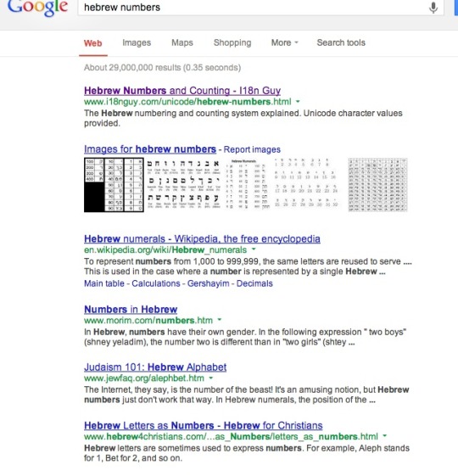Open 'Hebrew Letters as Numbers - Hebrew for Christians'

pyautogui.click(x=204, y=426)
